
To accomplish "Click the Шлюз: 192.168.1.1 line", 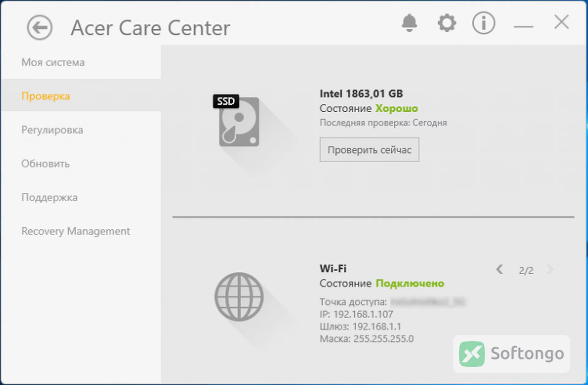I will coord(360,326).
